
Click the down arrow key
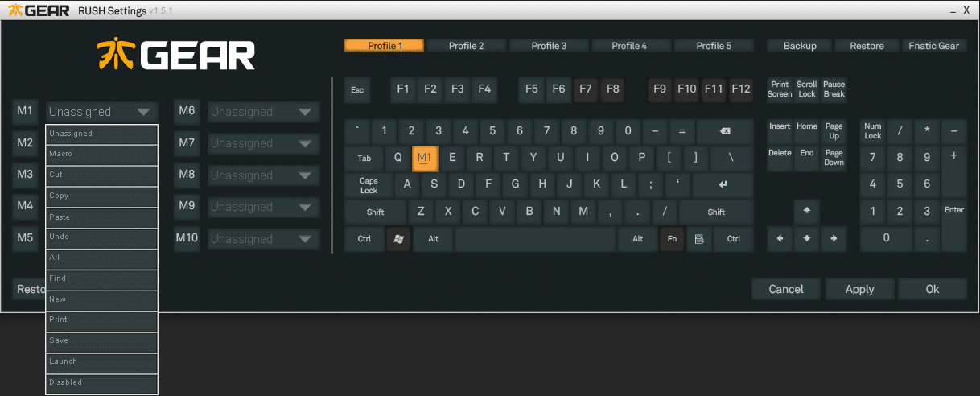pyautogui.click(x=806, y=239)
